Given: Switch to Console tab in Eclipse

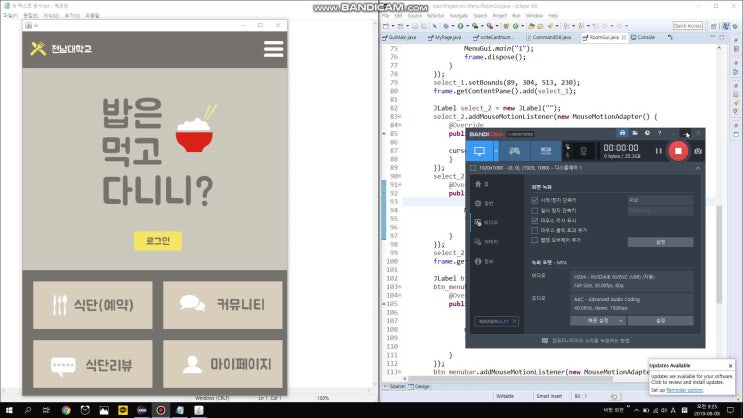Looking at the screenshot, I should [643, 37].
